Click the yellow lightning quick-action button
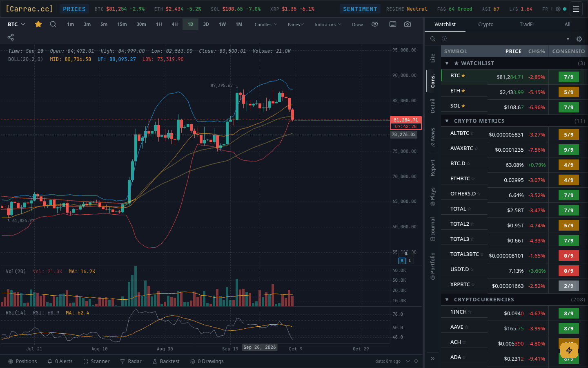588x368 pixels. pos(569,350)
